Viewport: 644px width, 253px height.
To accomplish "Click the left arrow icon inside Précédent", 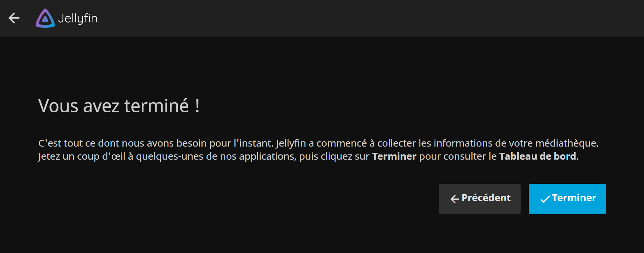I will point(455,199).
